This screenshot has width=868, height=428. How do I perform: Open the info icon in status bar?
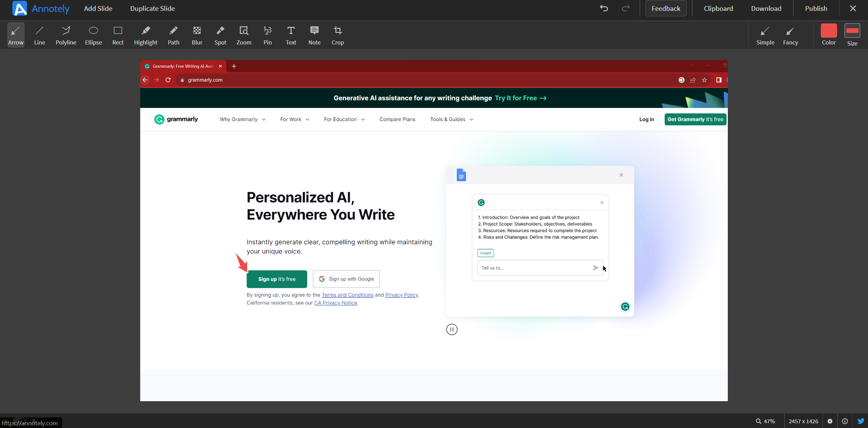[x=845, y=421]
